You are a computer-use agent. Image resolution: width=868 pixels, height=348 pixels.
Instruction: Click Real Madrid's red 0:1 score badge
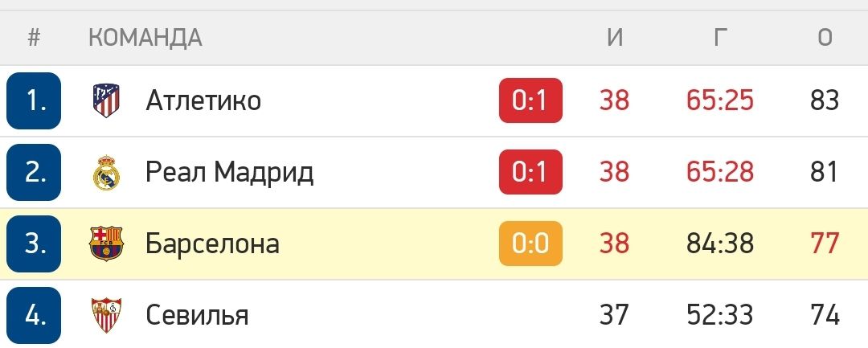click(530, 172)
